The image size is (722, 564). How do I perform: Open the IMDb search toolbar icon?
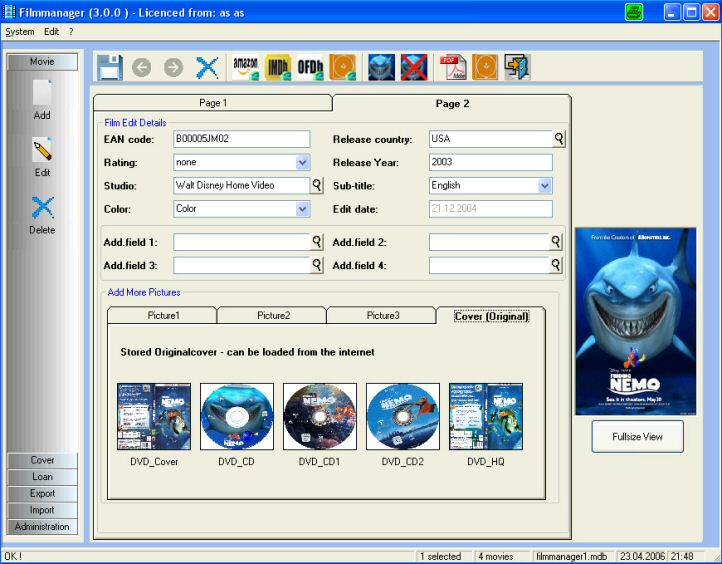(x=278, y=67)
